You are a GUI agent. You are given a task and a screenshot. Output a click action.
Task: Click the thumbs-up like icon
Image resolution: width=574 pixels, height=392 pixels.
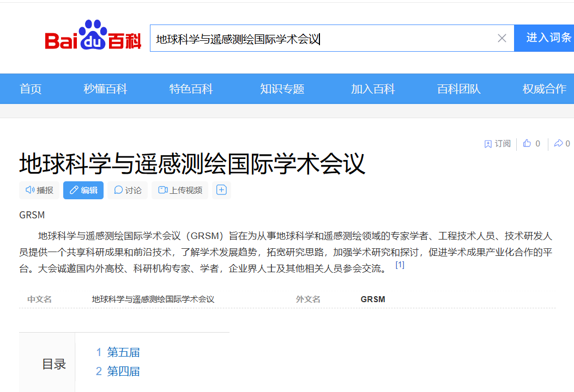click(527, 143)
